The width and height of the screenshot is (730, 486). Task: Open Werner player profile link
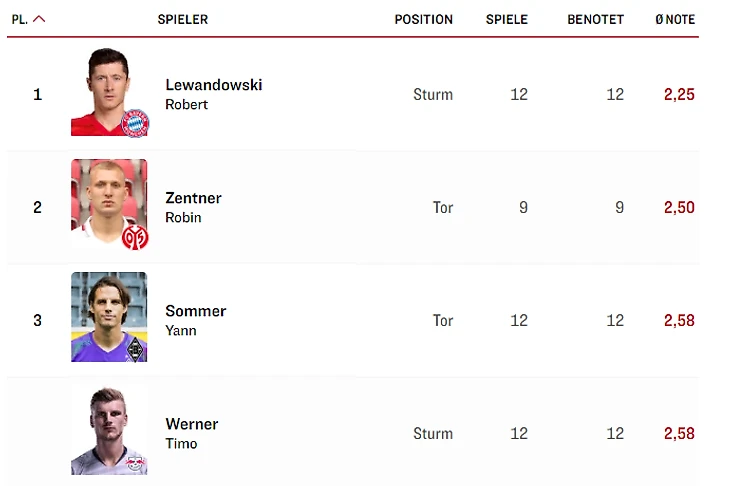(191, 425)
